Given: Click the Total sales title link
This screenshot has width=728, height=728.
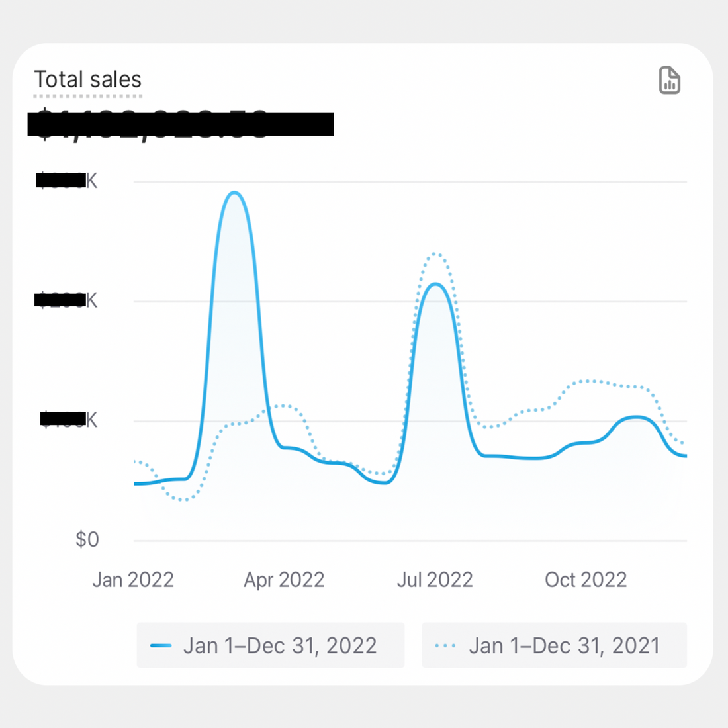Looking at the screenshot, I should click(x=88, y=79).
